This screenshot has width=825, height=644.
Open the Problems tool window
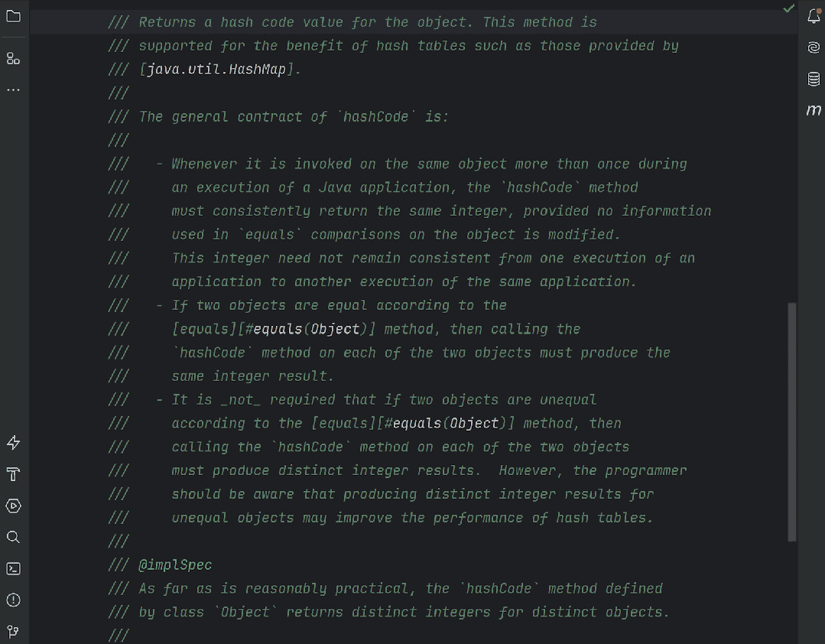(x=13, y=600)
